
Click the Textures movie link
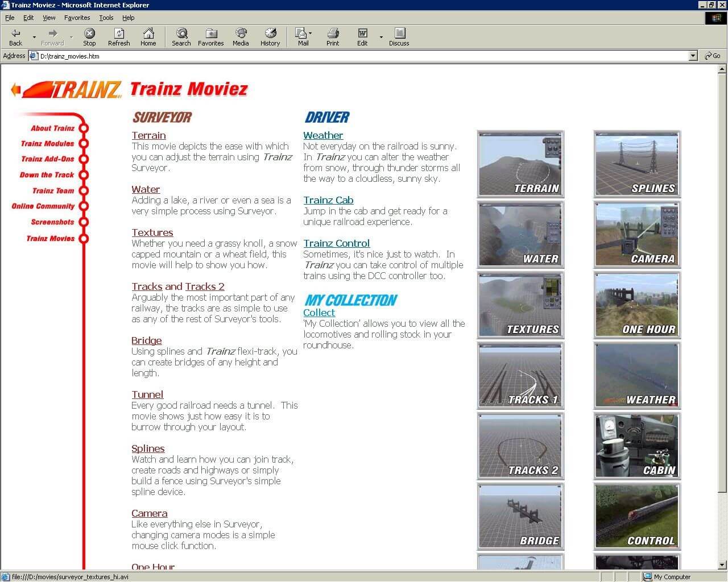point(152,232)
